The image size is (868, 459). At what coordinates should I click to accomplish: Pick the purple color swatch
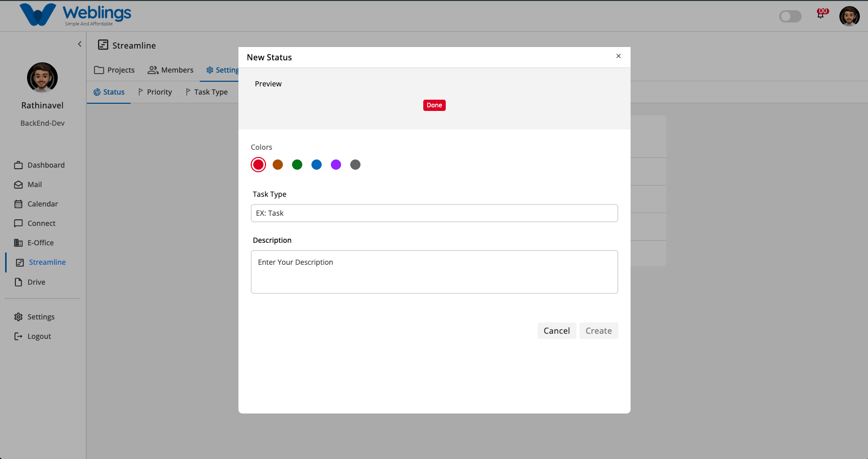coord(336,165)
